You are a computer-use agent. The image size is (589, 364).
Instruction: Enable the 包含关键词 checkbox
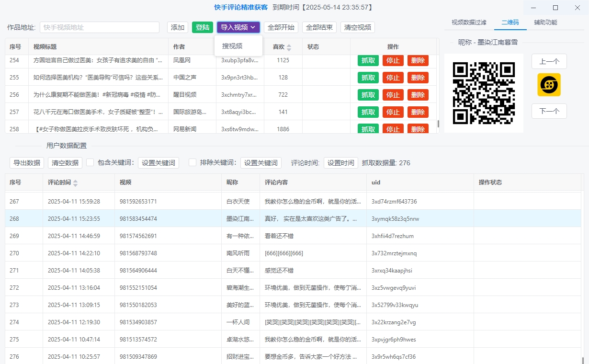coord(89,162)
